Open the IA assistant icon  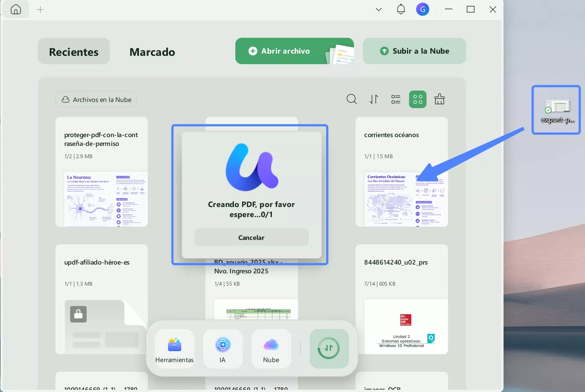pyautogui.click(x=223, y=349)
